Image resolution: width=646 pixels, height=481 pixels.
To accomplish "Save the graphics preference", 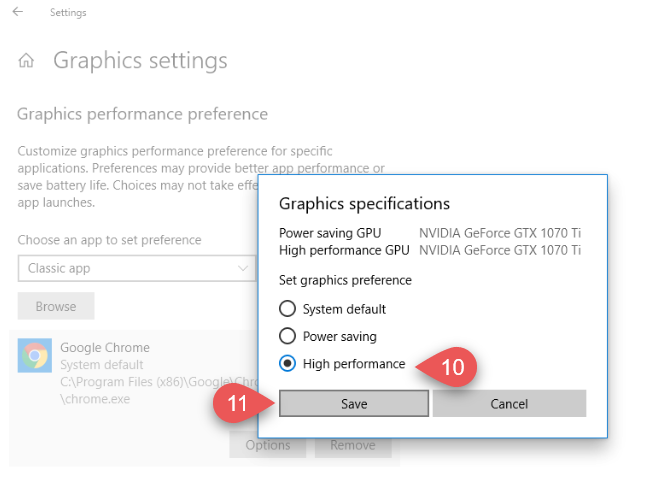I will pyautogui.click(x=354, y=404).
